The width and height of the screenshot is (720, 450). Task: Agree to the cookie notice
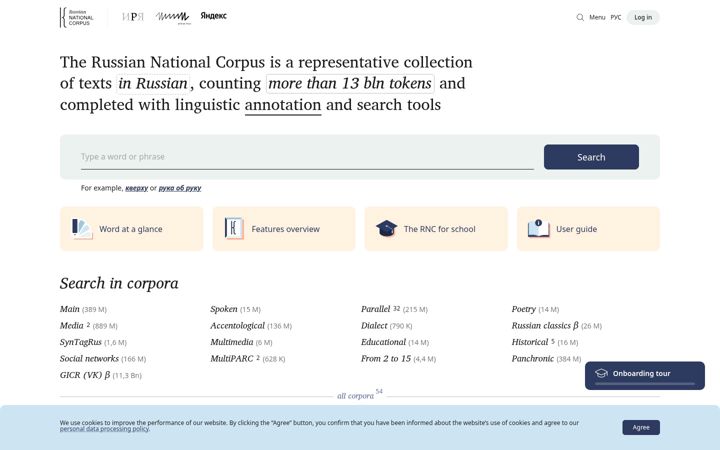click(641, 428)
